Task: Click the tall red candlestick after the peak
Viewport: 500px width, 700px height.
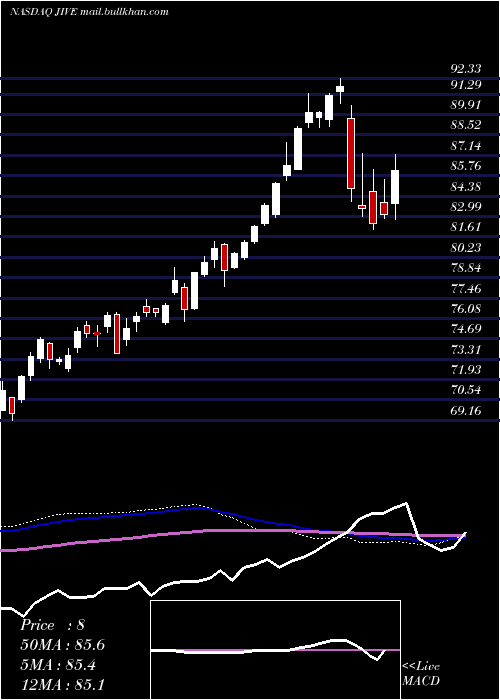Action: [x=351, y=153]
